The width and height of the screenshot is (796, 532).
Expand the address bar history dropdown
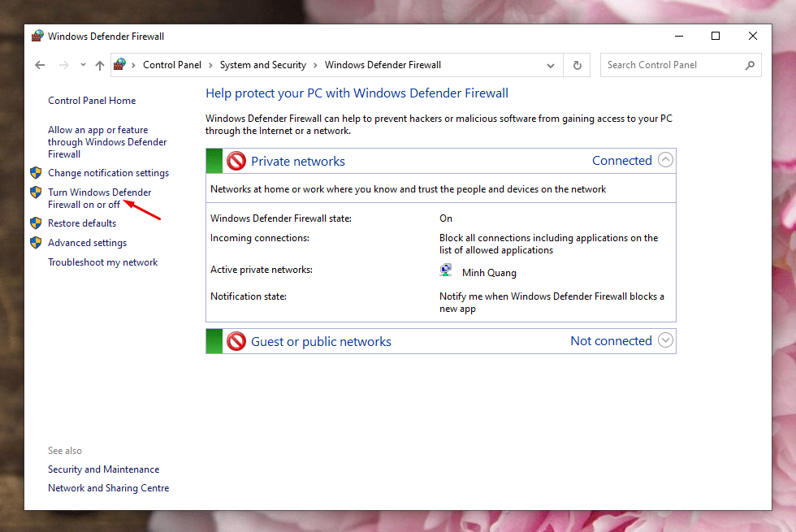pyautogui.click(x=551, y=65)
